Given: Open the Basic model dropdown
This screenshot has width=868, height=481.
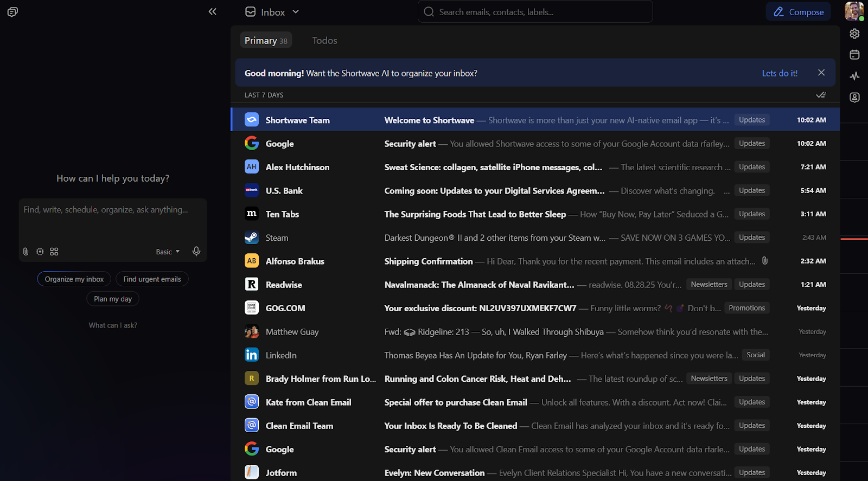Looking at the screenshot, I should [168, 252].
